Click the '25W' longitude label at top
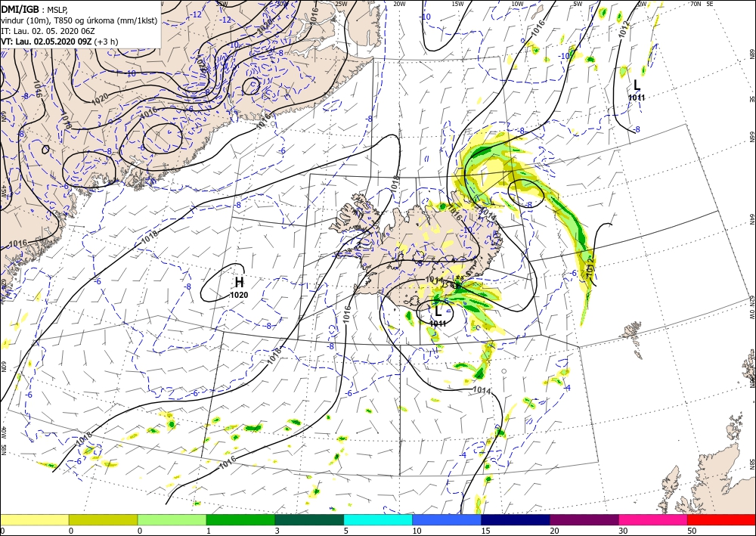The image size is (756, 536). pyautogui.click(x=340, y=4)
